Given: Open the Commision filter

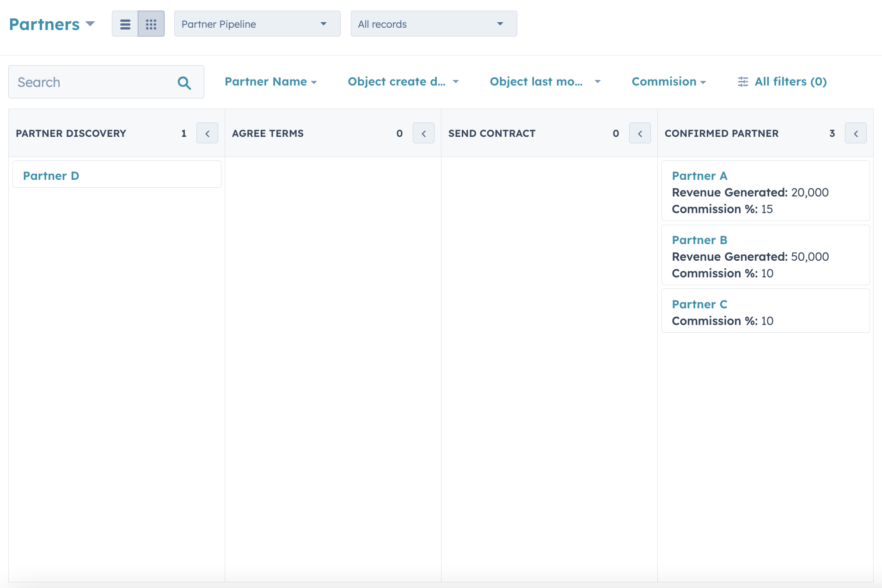Looking at the screenshot, I should (x=668, y=82).
